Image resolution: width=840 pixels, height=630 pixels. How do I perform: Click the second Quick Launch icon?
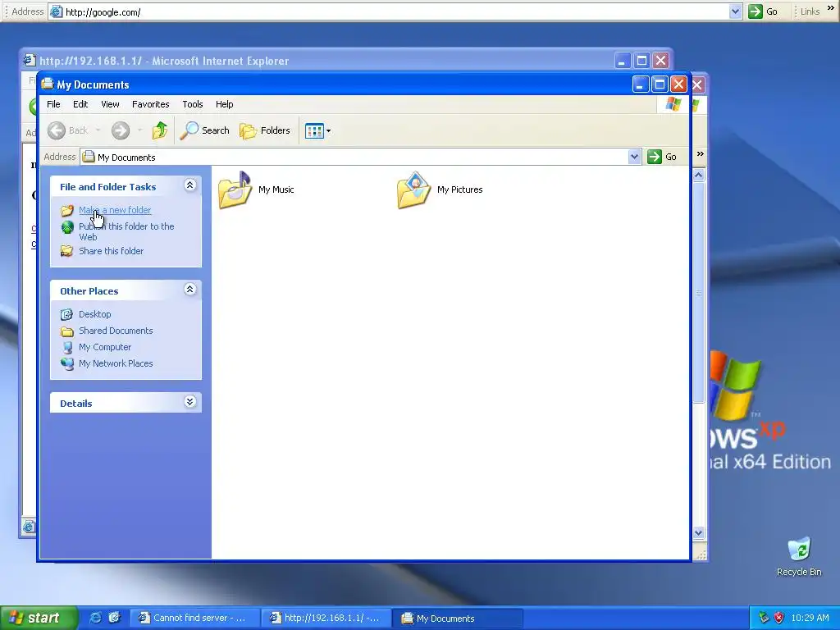(x=114, y=618)
